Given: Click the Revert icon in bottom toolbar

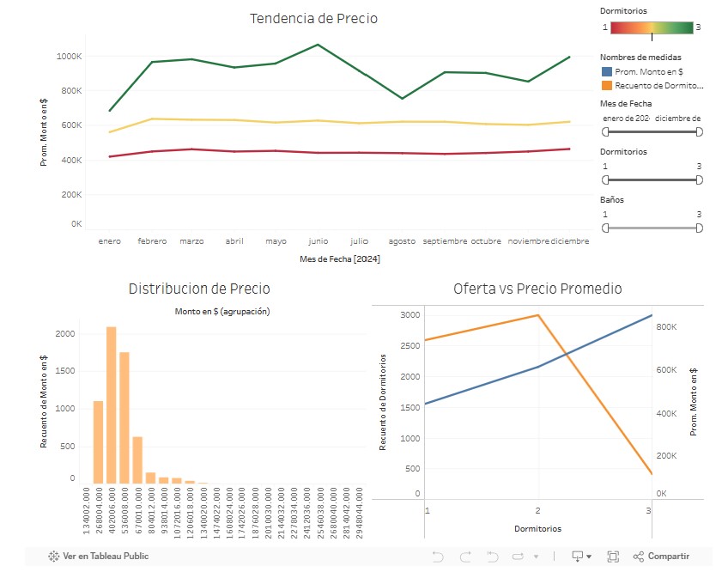Looking at the screenshot, I should [x=494, y=557].
